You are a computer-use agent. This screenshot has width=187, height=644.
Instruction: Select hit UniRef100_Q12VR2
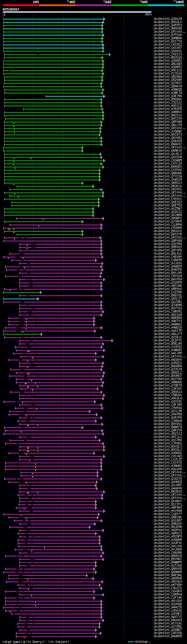(x=168, y=302)
